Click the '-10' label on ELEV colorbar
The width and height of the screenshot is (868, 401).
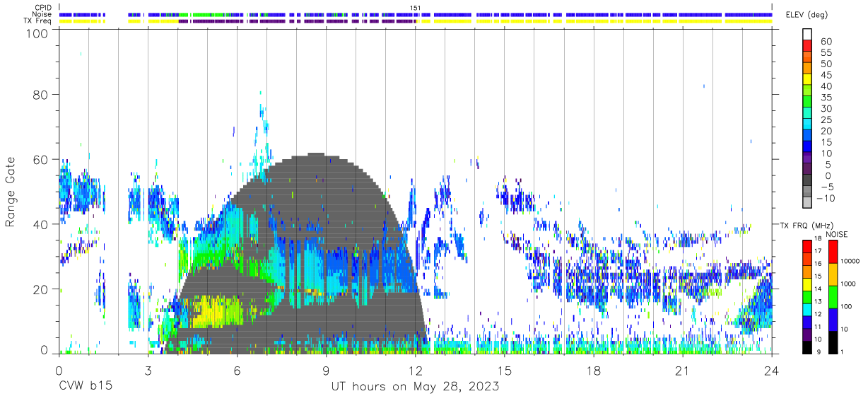pos(826,198)
